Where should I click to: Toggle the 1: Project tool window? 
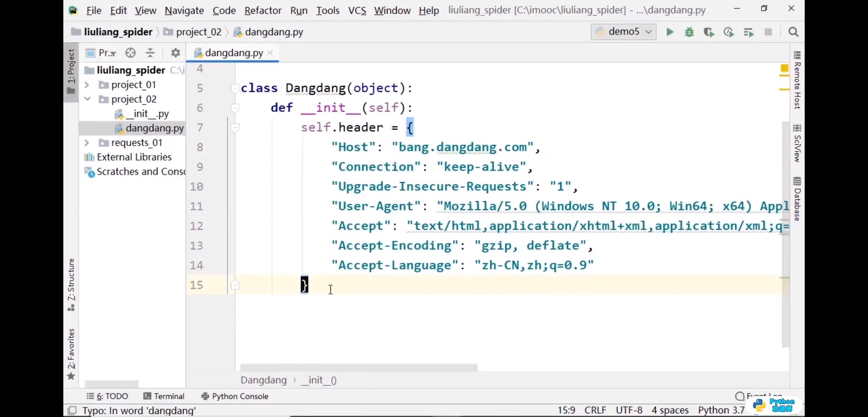(x=71, y=71)
